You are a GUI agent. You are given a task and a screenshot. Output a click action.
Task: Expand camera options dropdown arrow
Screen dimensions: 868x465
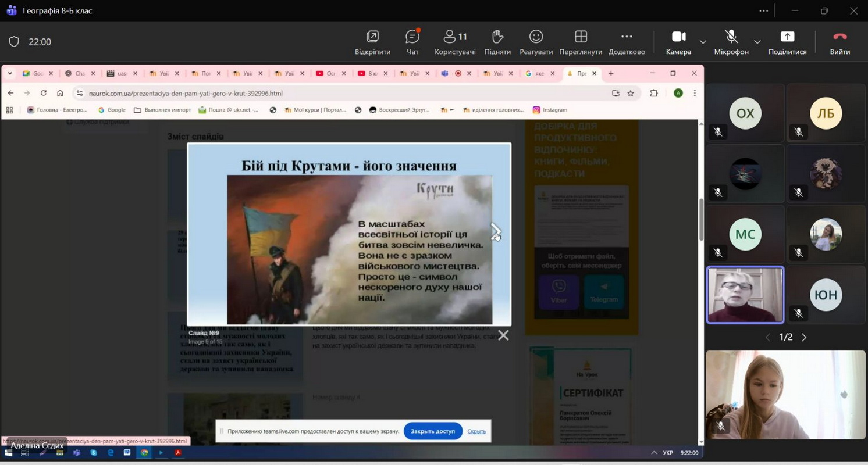703,42
